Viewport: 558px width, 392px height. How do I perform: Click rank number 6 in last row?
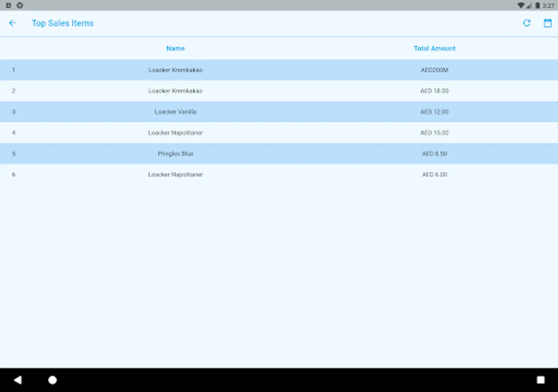pos(14,174)
